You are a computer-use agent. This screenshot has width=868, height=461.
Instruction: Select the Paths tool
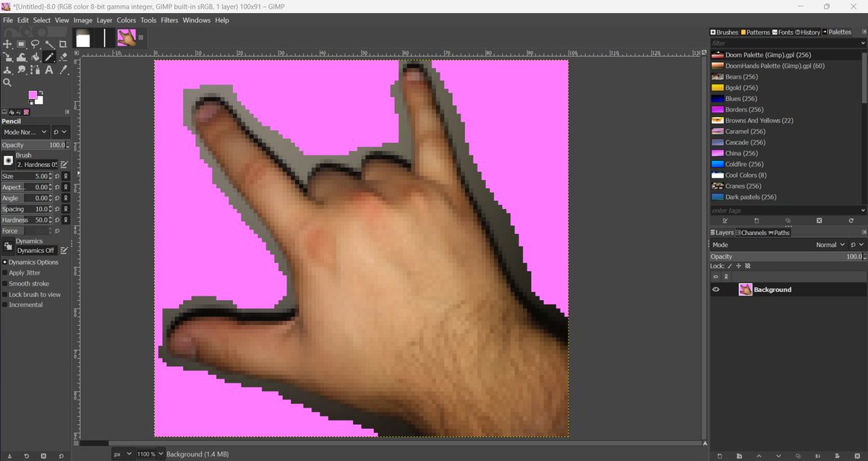click(x=35, y=70)
